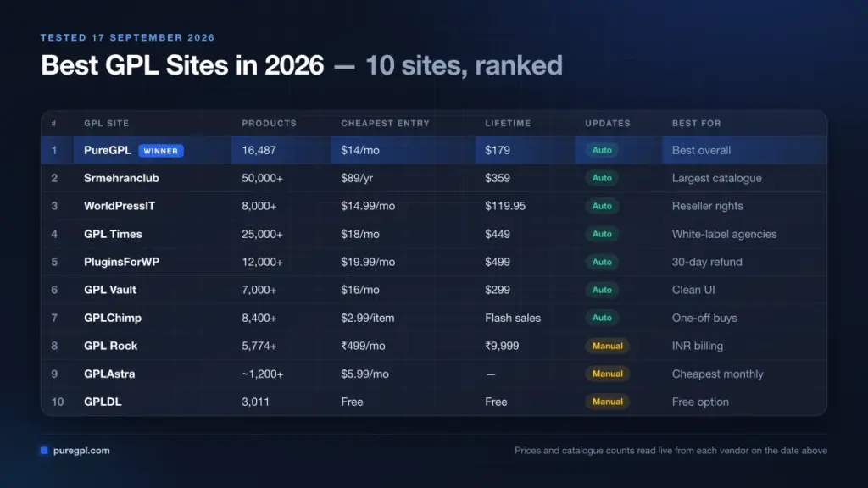The height and width of the screenshot is (488, 868).
Task: Select the WorldPressIT site name
Action: [x=120, y=206]
